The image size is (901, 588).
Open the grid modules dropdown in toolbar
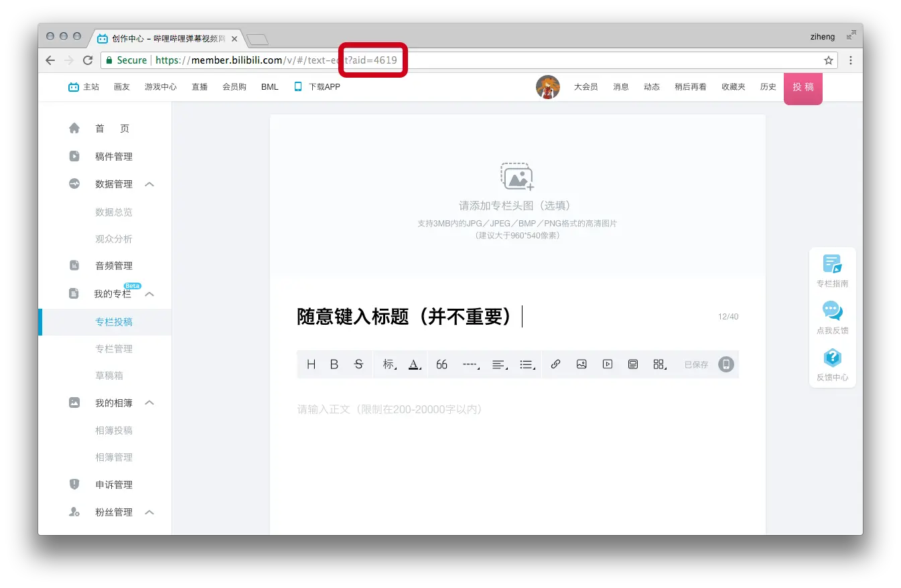[x=660, y=364]
